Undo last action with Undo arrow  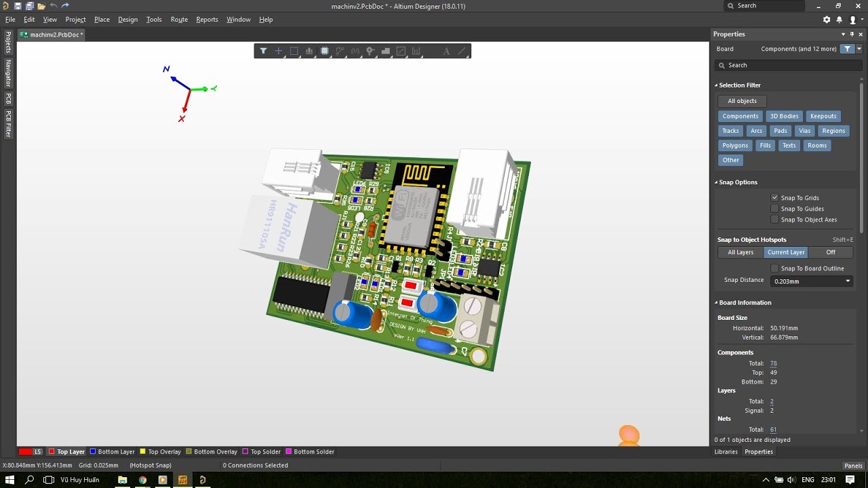click(x=54, y=5)
